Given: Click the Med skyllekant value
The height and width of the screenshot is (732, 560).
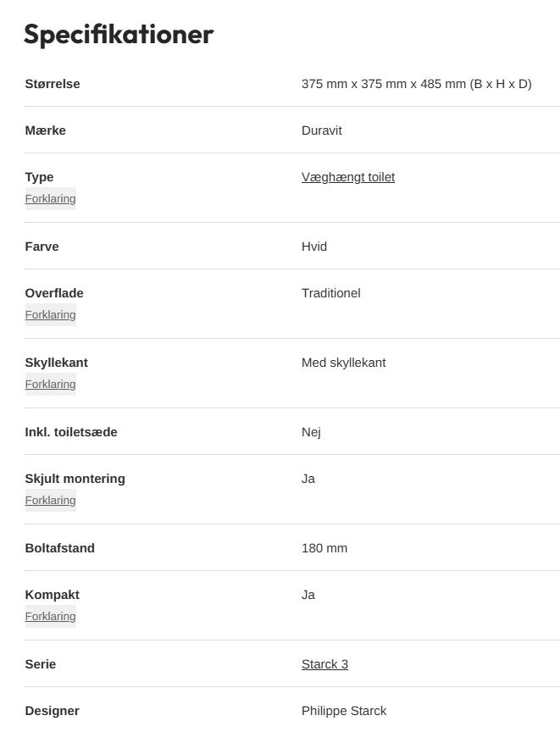Looking at the screenshot, I should pos(344,363).
